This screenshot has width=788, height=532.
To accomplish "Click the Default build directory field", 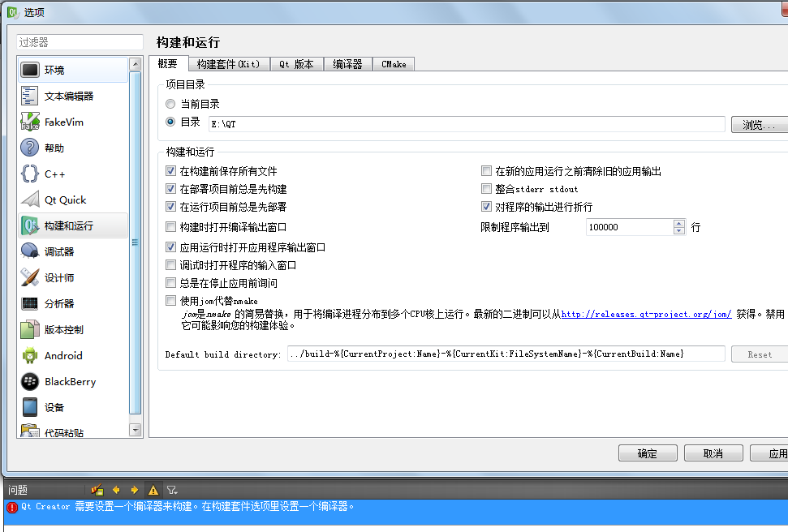I will click(506, 354).
